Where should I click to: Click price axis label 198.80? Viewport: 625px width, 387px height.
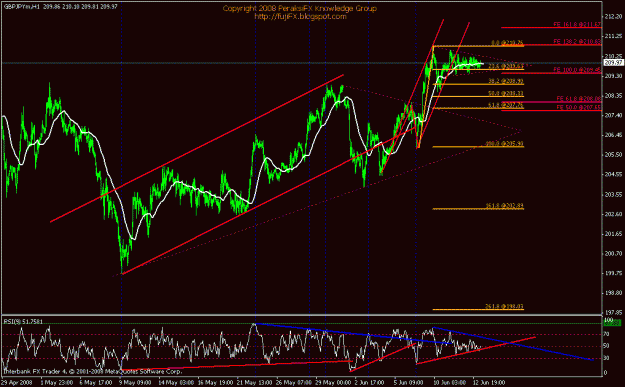(614, 293)
